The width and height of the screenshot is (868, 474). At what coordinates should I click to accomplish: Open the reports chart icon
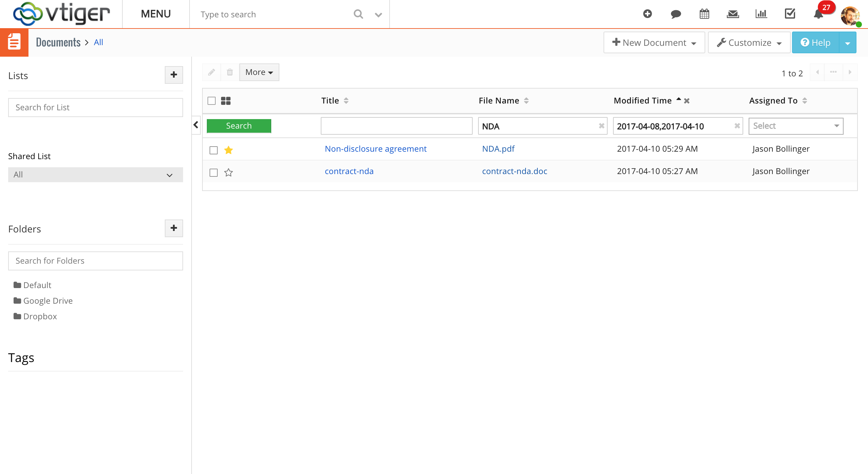coord(761,14)
